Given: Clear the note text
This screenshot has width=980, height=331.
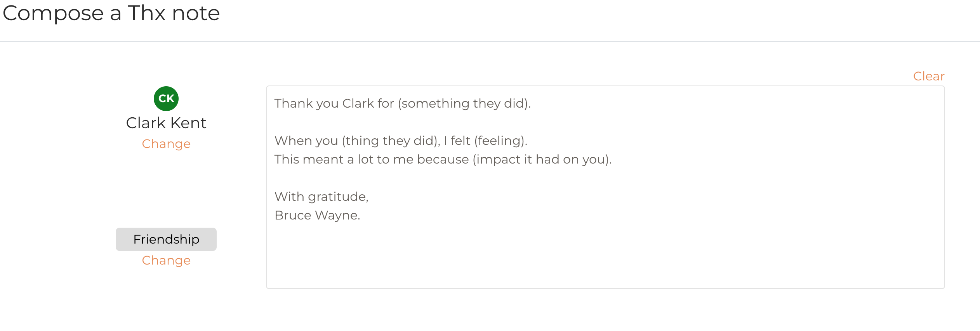Looking at the screenshot, I should pyautogui.click(x=928, y=76).
